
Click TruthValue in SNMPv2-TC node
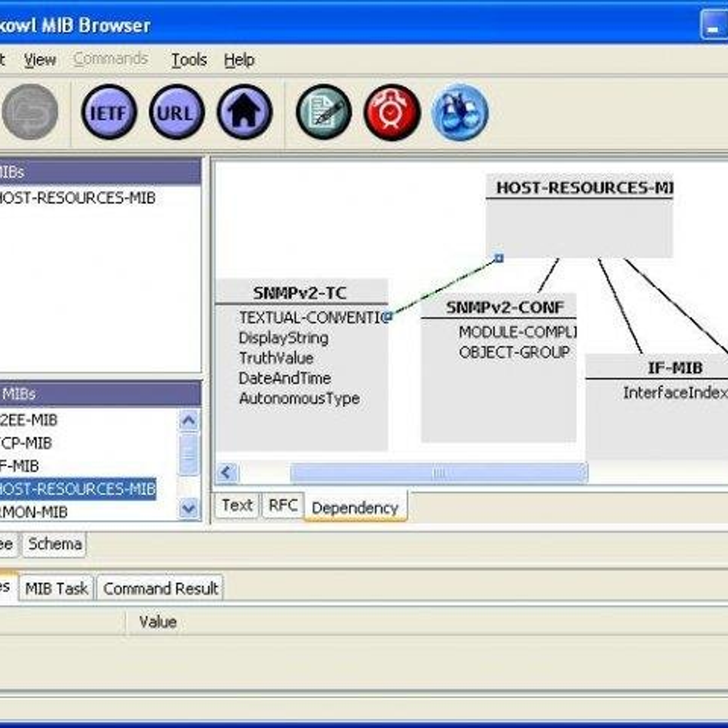click(276, 358)
